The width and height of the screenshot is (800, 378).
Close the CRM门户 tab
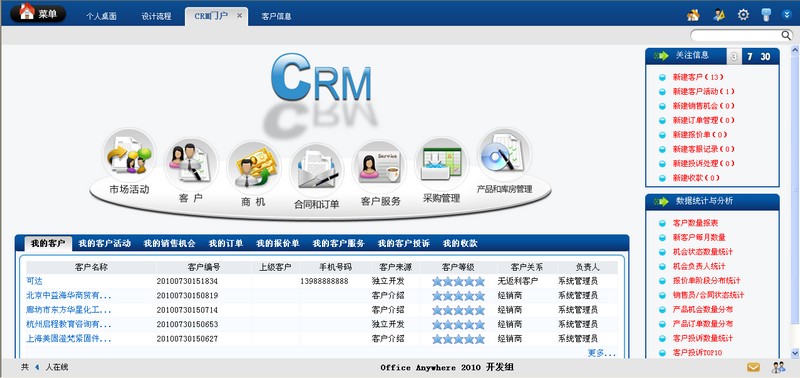(x=239, y=16)
